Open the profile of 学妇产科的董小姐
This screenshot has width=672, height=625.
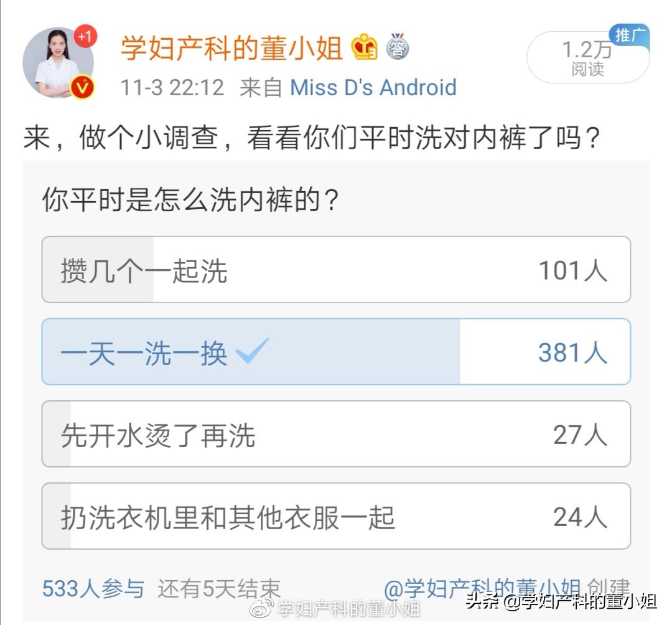click(233, 47)
